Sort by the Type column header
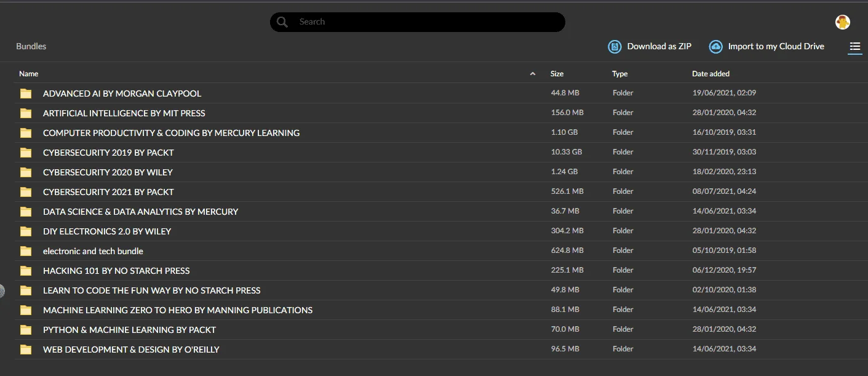 (x=619, y=74)
